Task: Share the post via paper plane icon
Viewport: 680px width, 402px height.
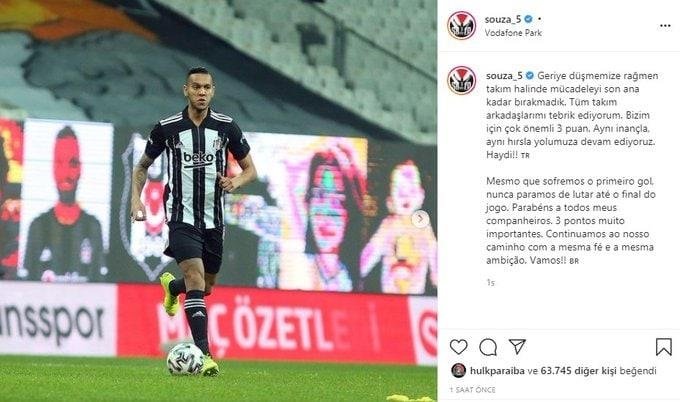Action: (517, 346)
